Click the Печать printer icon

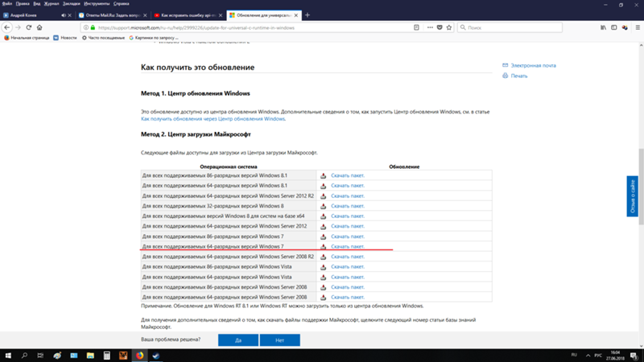[x=506, y=76]
